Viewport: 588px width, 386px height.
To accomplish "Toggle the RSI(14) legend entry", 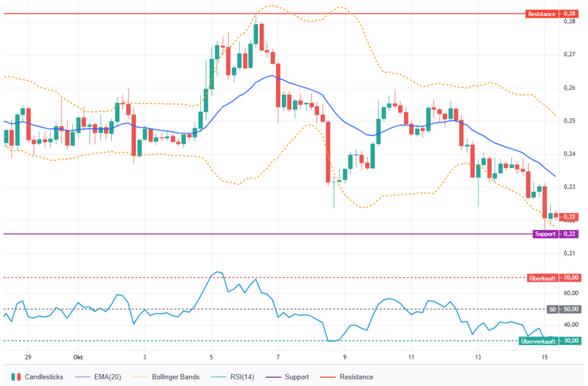I will point(233,377).
